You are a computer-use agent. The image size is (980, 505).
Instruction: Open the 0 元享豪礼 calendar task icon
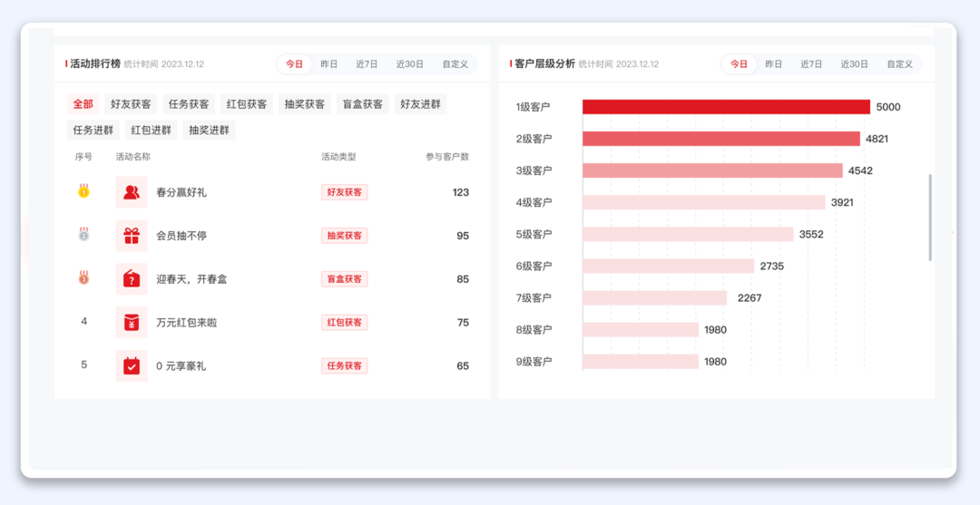132,366
